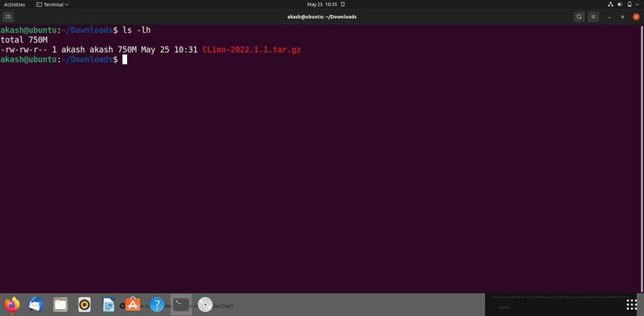Open the terminal hamburger menu
Screen dimensions: 644x316
(x=593, y=17)
